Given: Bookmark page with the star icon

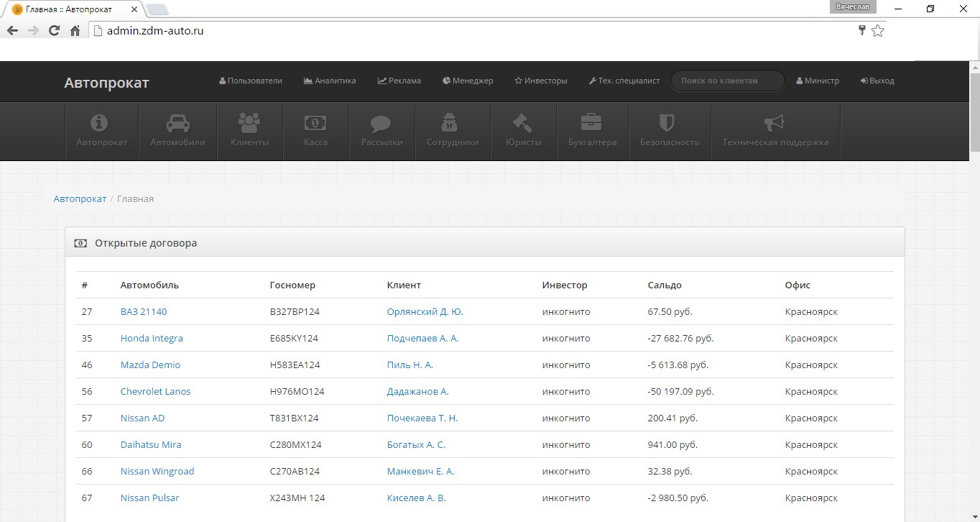Looking at the screenshot, I should coord(877,31).
